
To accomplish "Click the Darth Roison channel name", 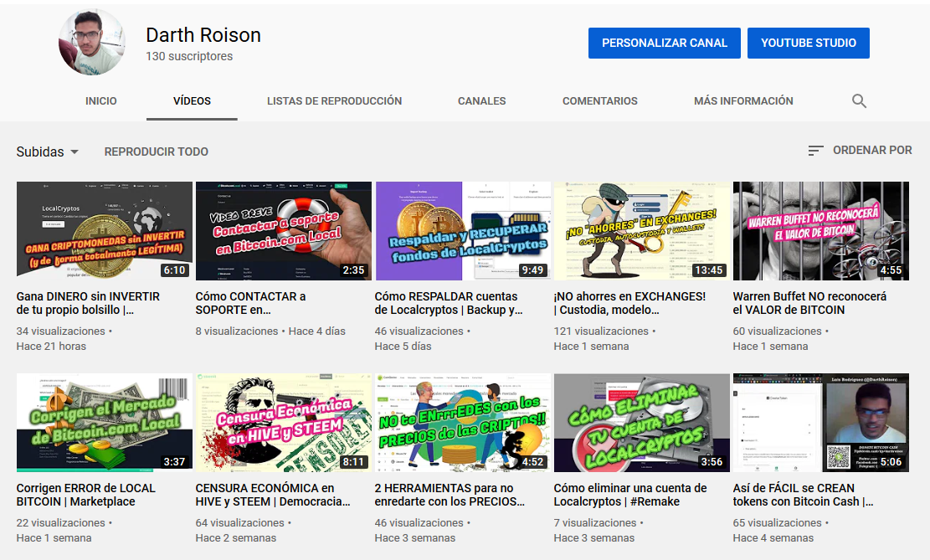I will coord(203,35).
